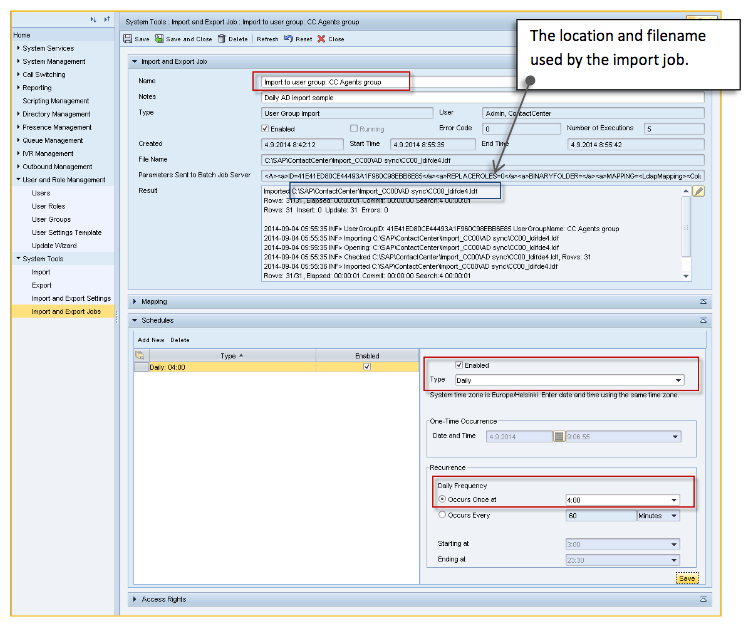Toggle Enabled checkbox in schedule details
The image size is (751, 629).
(459, 365)
